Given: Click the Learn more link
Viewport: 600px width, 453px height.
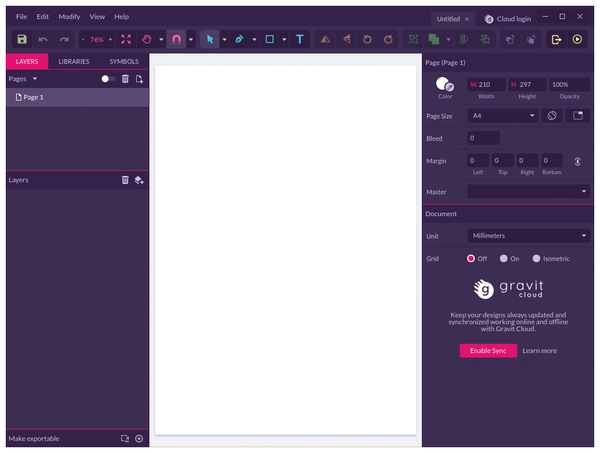Looking at the screenshot, I should (x=540, y=350).
